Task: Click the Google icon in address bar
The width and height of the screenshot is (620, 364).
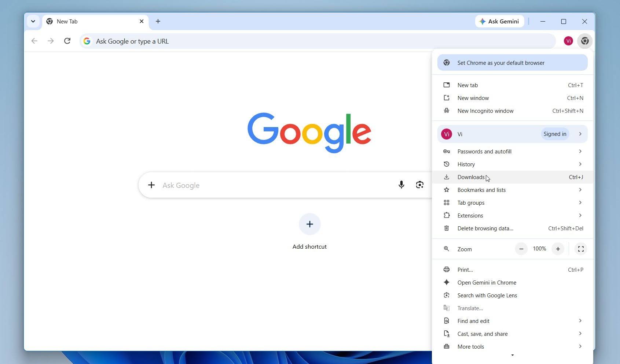Action: (87, 41)
